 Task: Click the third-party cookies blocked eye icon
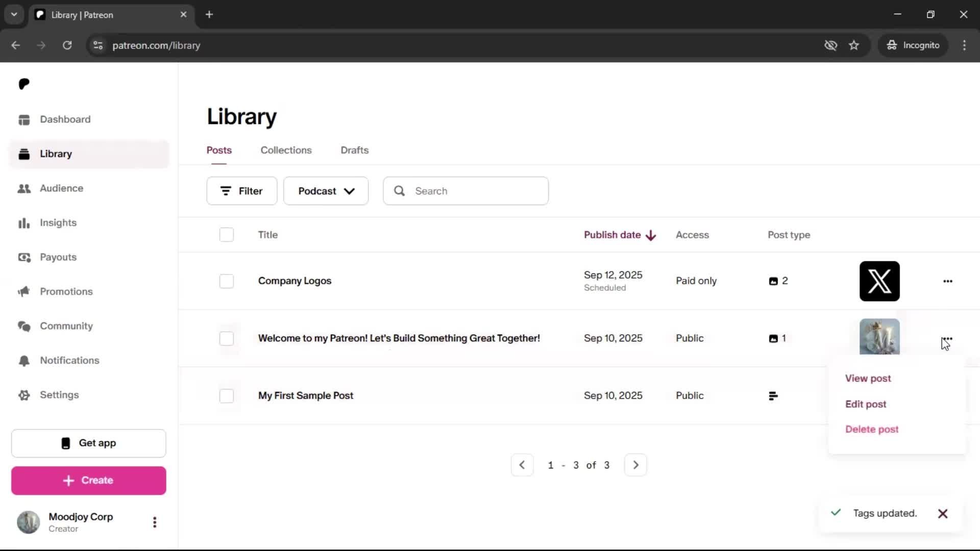(830, 45)
